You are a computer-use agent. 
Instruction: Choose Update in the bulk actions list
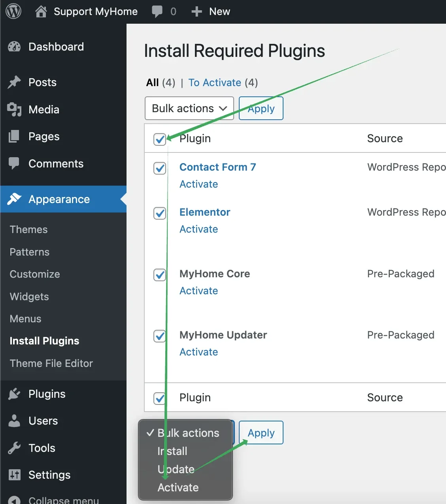185,469
